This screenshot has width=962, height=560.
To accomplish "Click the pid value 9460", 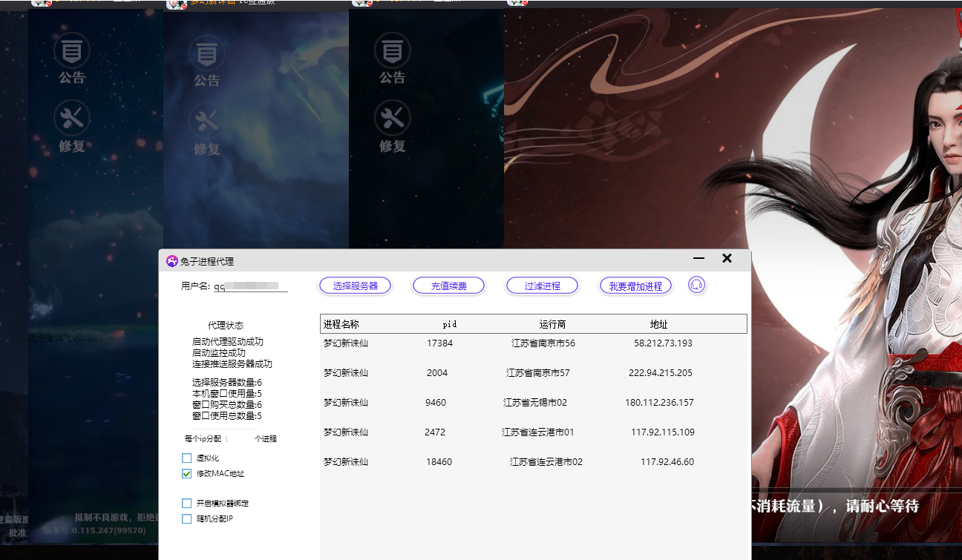I will click(436, 403).
